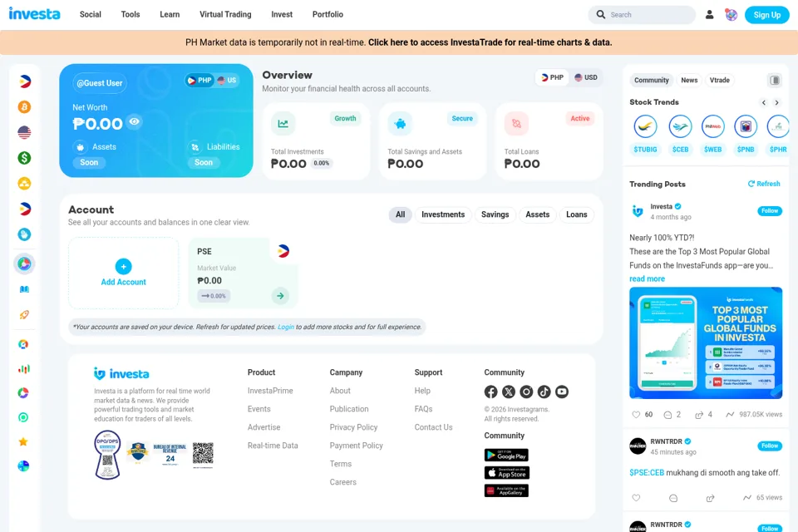Open the green chat bubble sidebar icon
Image resolution: width=798 pixels, height=532 pixels.
[x=23, y=417]
